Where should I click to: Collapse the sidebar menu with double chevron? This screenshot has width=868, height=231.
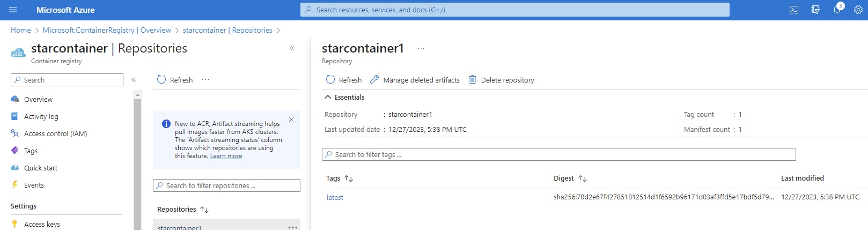coord(134,80)
